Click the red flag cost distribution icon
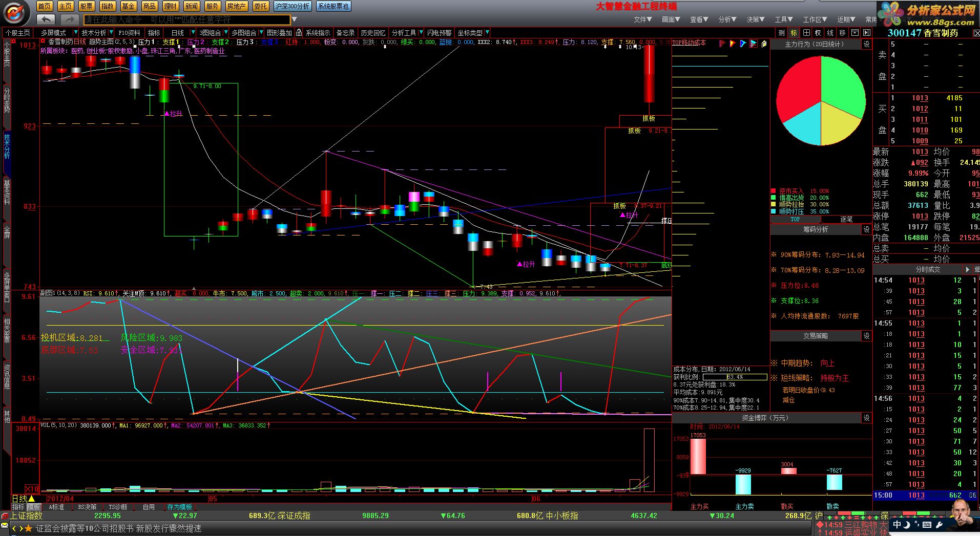 (x=722, y=44)
